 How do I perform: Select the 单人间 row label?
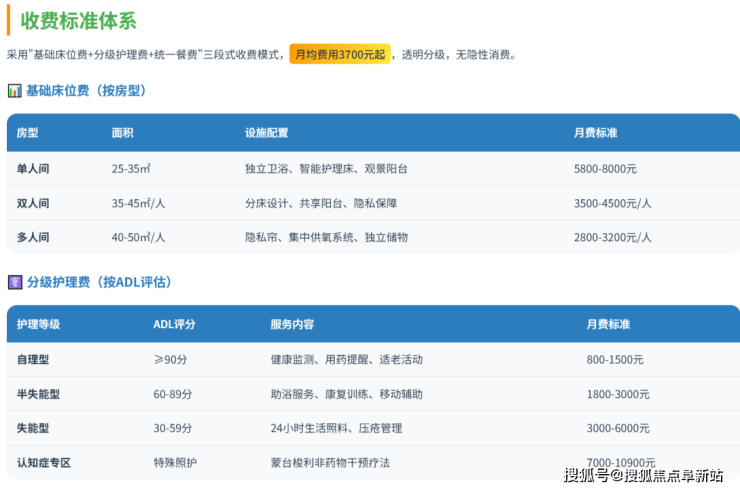33,169
